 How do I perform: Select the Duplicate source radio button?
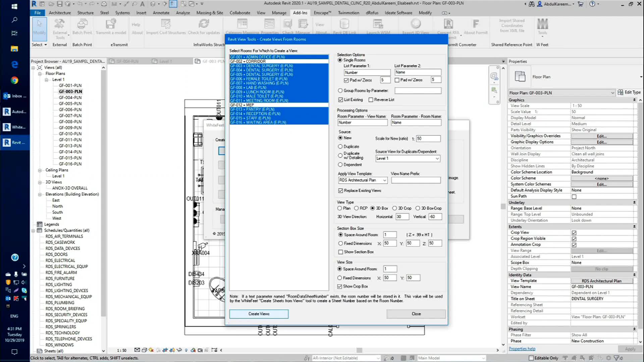[340, 146]
